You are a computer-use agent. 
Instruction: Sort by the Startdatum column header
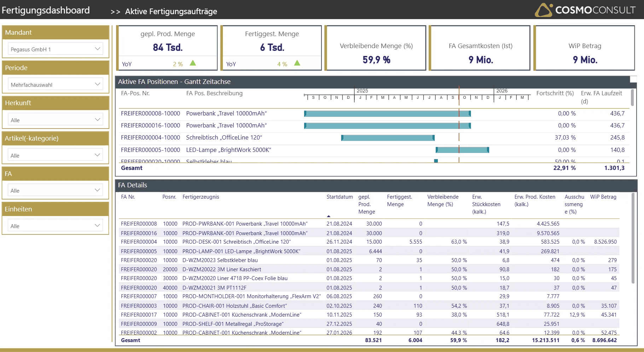click(340, 197)
